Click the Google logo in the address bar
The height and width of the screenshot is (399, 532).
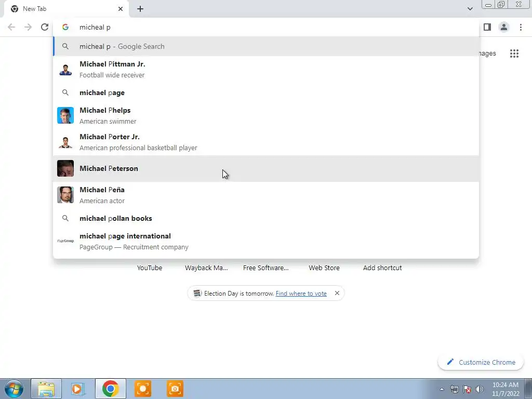(x=65, y=27)
